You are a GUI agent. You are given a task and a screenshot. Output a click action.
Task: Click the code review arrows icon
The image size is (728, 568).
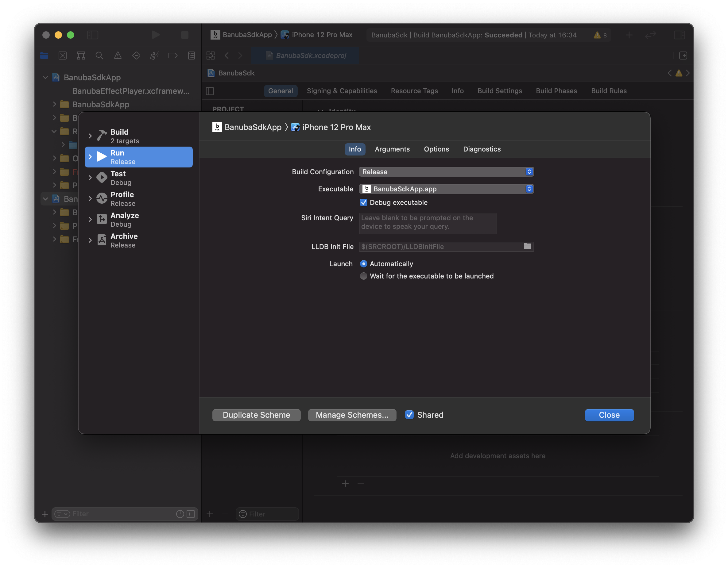[650, 35]
